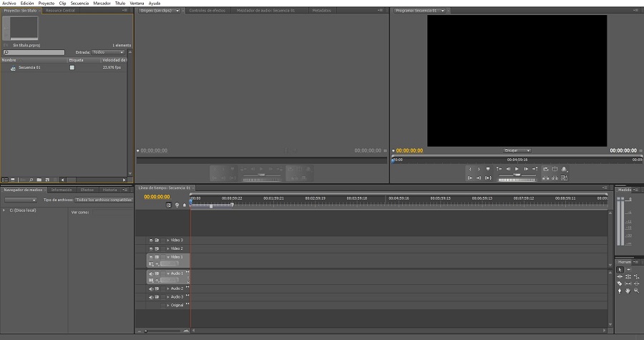
Task: Expand the Video 3 track
Action: 168,241
